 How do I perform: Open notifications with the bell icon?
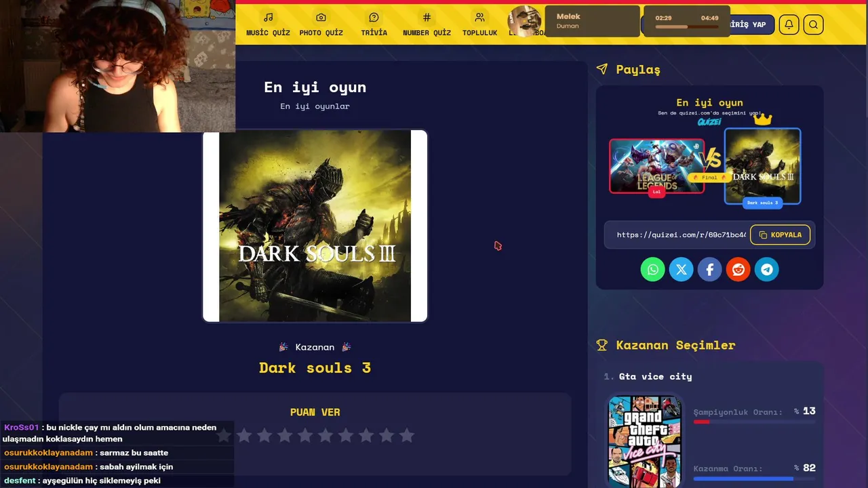click(x=789, y=25)
